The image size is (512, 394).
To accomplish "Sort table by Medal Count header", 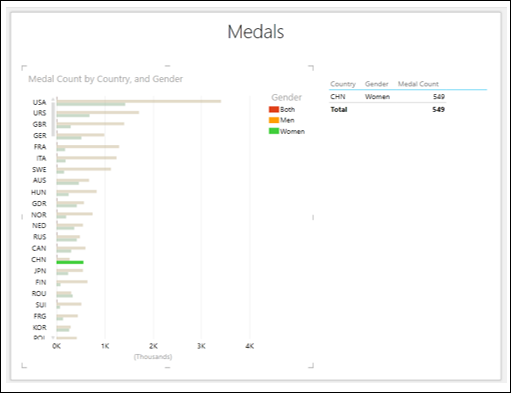I will [x=418, y=84].
